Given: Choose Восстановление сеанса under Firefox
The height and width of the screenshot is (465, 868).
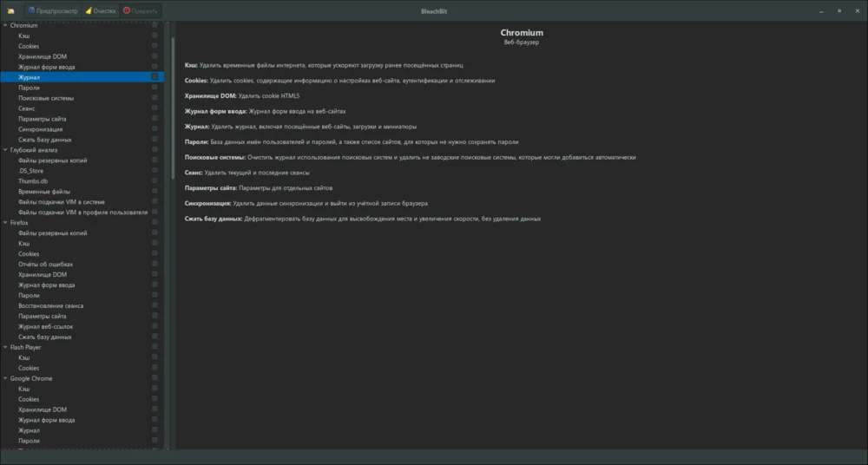Looking at the screenshot, I should point(51,305).
